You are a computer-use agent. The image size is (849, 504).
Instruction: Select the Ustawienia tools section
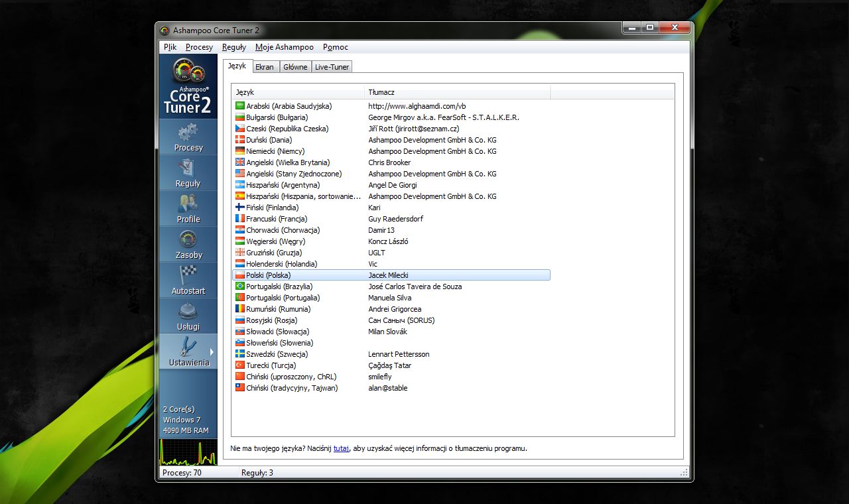(188, 352)
